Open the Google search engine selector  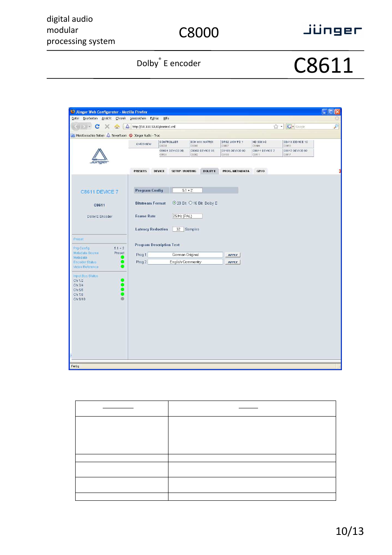pos(291,127)
